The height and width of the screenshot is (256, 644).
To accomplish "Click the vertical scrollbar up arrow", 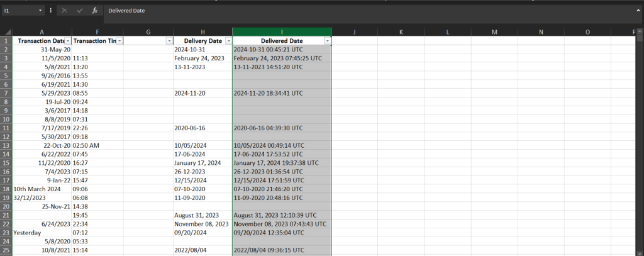I will tap(640, 31).
